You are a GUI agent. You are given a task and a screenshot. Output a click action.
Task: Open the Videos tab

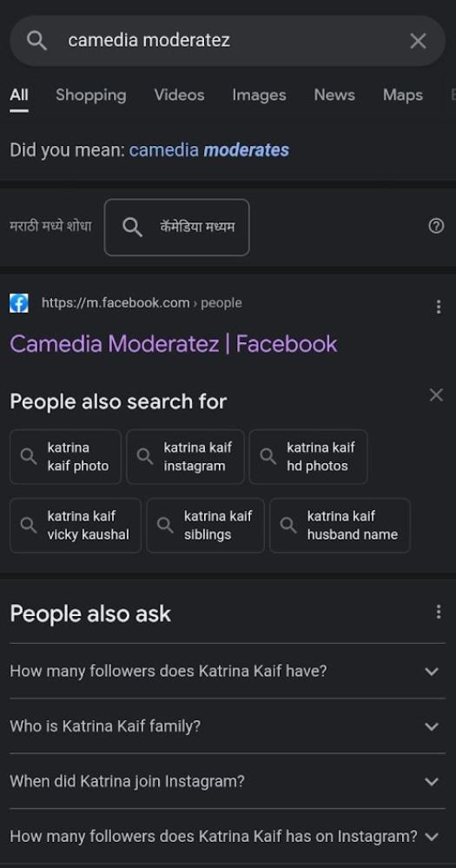point(179,96)
